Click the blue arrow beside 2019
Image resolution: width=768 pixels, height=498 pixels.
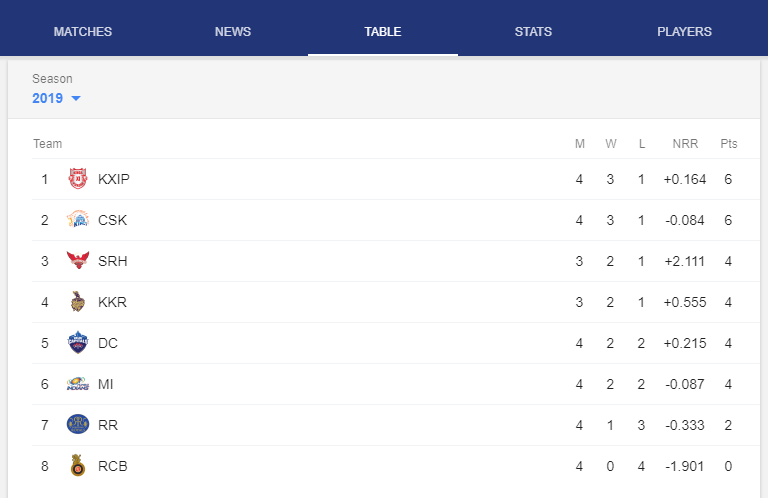pos(76,98)
